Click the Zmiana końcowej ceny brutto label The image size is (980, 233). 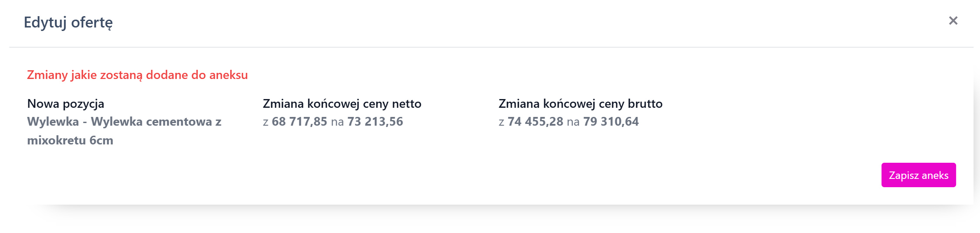pos(580,104)
